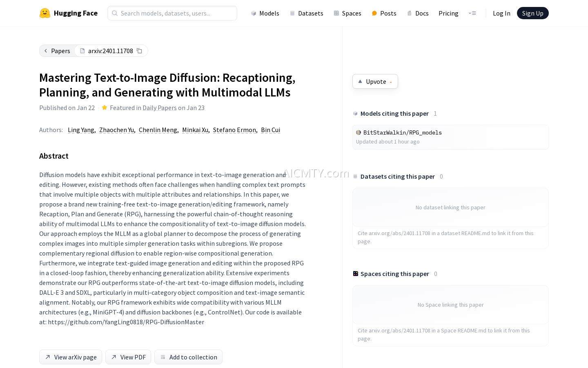Copy the arxiv ID with the copy icon

pyautogui.click(x=139, y=51)
